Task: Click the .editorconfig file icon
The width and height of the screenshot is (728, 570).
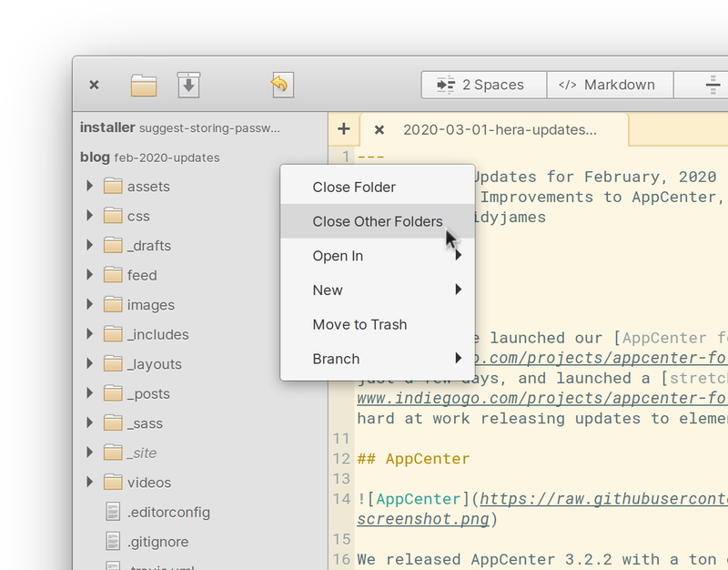Action: (113, 512)
